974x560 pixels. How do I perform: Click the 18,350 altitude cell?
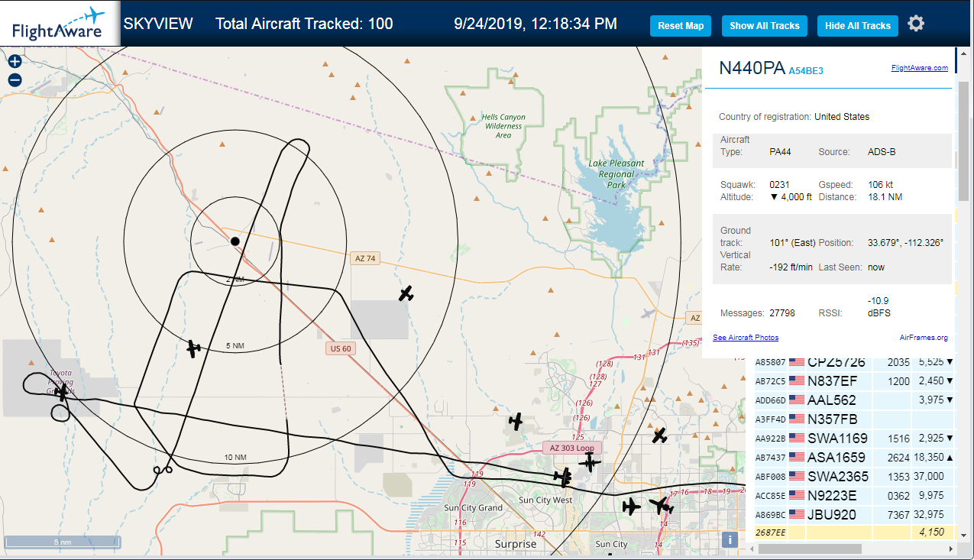[932, 458]
